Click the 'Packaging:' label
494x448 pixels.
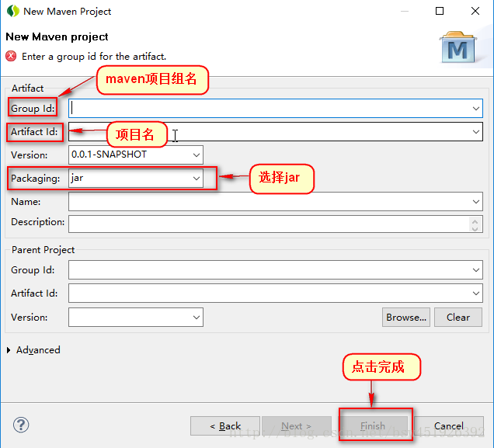click(35, 179)
